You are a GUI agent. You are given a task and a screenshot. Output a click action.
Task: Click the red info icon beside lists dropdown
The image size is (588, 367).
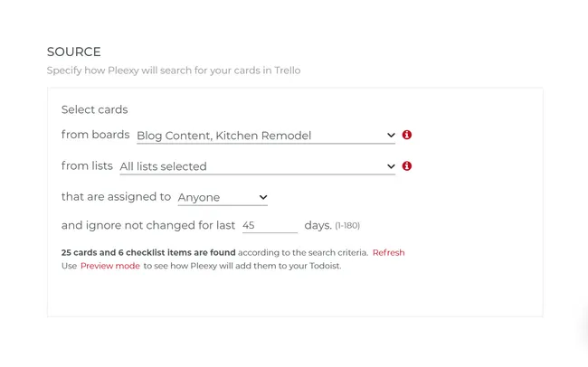pyautogui.click(x=407, y=166)
